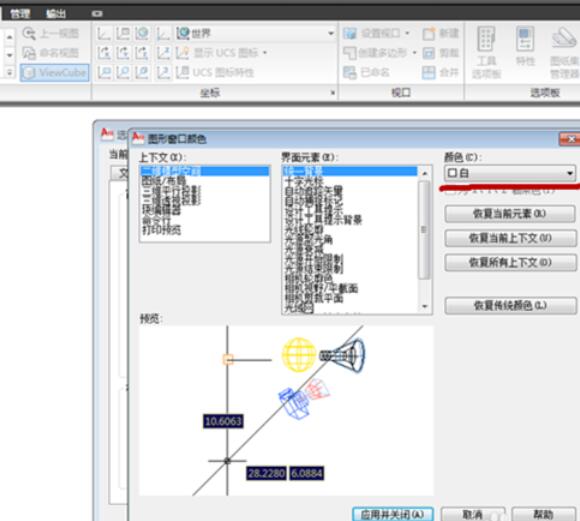
Task: Click 界面元素 list scroll up arrow
Action: [425, 173]
